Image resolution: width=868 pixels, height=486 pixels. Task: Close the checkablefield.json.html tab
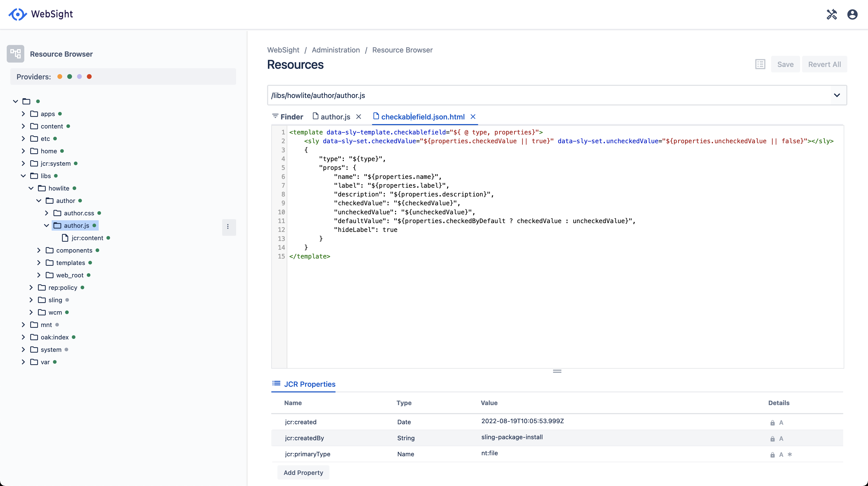coord(473,116)
